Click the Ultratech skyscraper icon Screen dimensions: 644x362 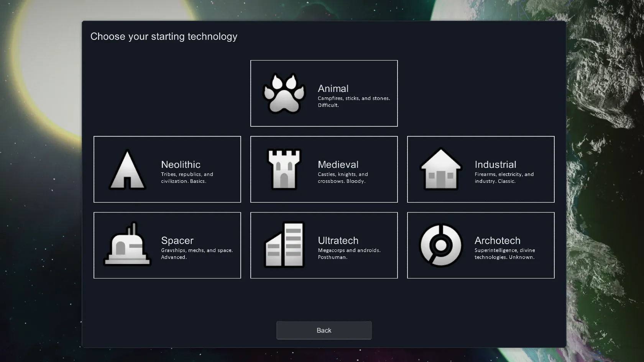[284, 245]
